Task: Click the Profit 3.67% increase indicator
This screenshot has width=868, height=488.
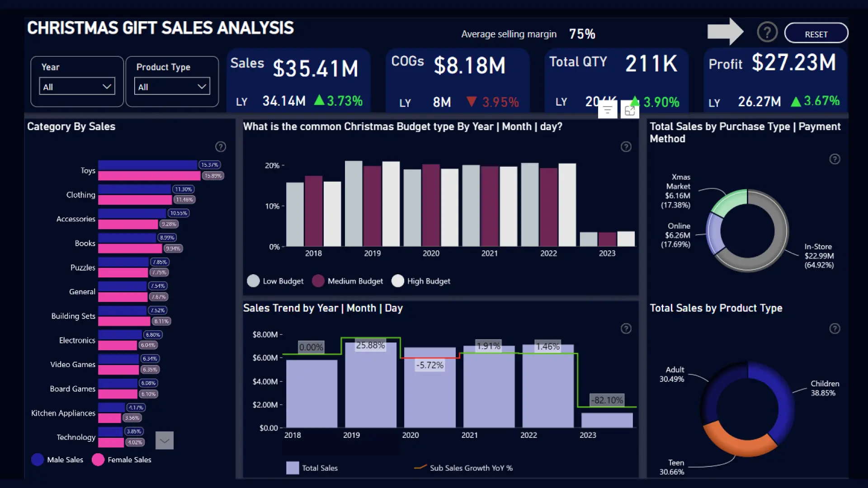Action: [x=815, y=101]
